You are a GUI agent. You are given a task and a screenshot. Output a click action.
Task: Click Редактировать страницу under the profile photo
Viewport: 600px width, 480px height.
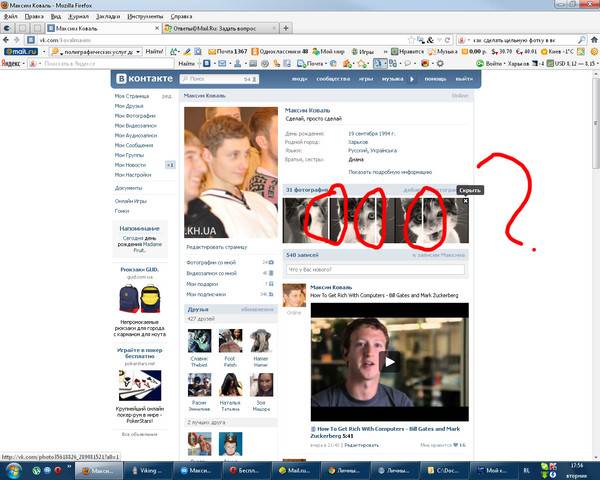[x=217, y=247]
